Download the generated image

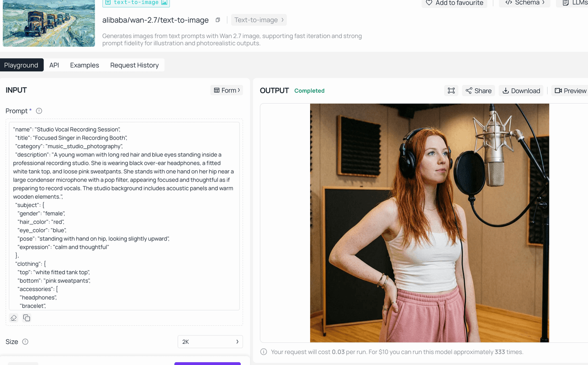coord(521,90)
